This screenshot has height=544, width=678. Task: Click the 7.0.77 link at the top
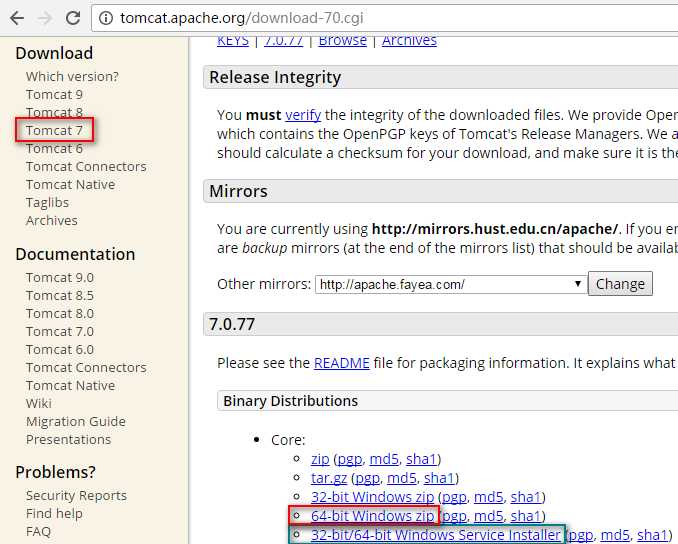pos(284,41)
